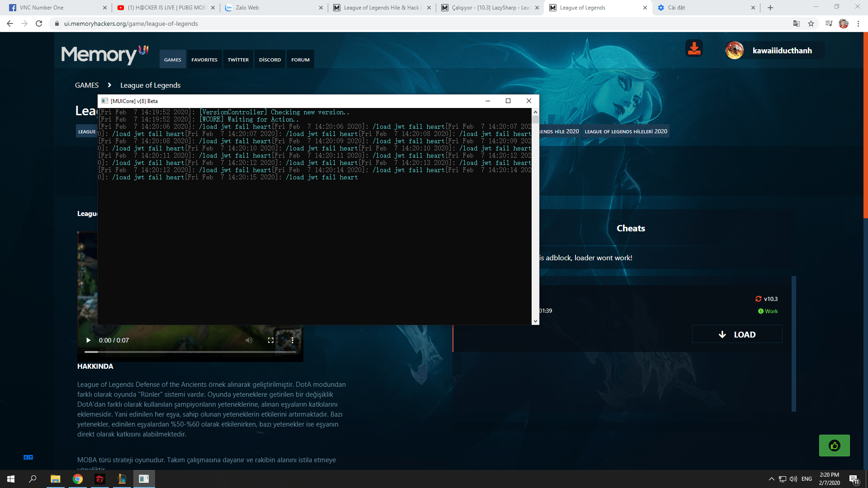
Task: Reload the current page
Action: pyautogui.click(x=39, y=23)
